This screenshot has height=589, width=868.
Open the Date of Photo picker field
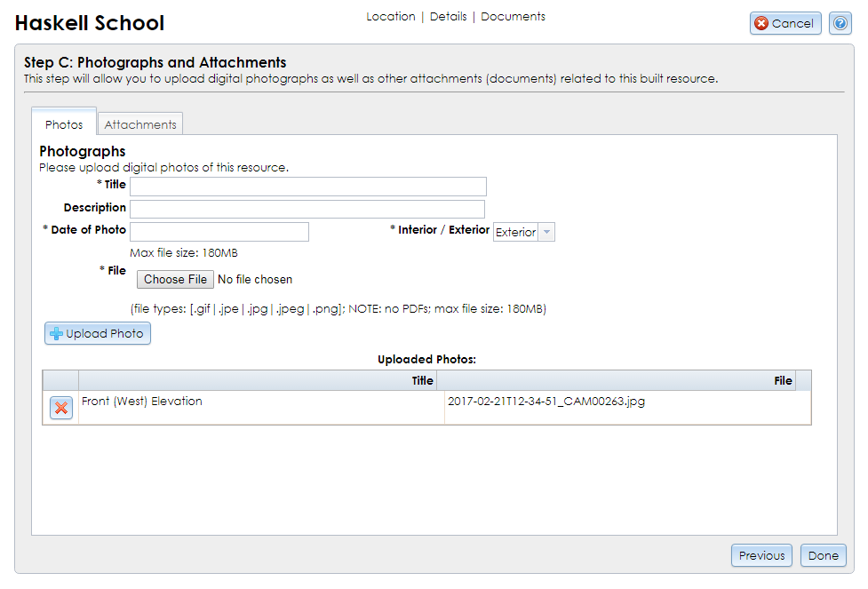click(219, 231)
